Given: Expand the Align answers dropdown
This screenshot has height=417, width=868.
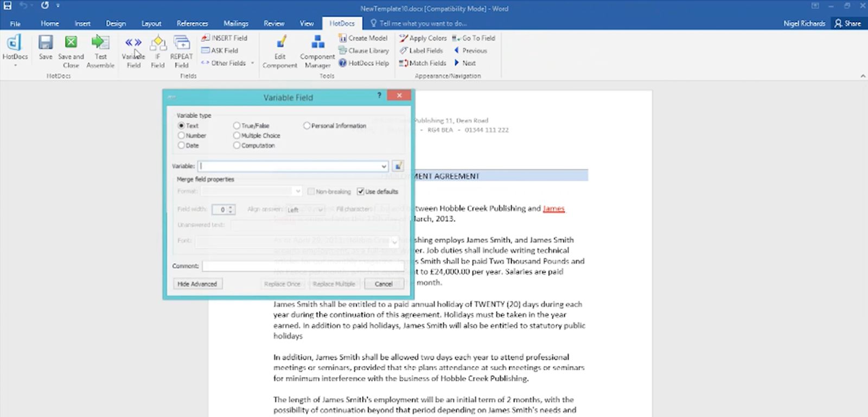Looking at the screenshot, I should click(x=321, y=210).
